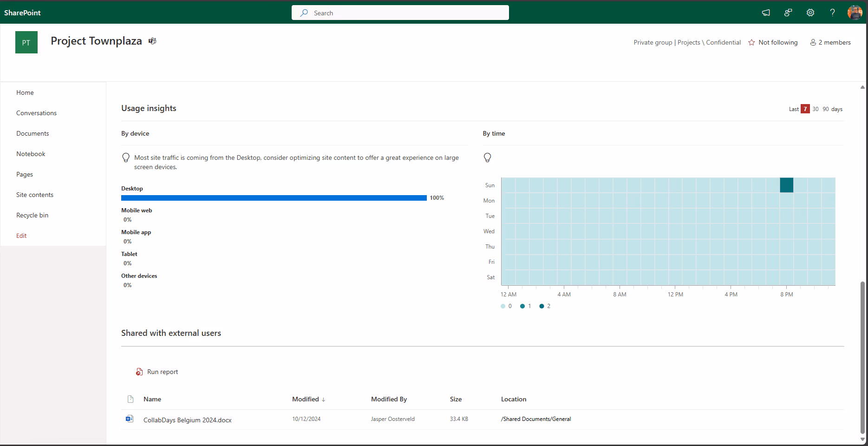The height and width of the screenshot is (446, 868).
Task: Click the Teams icon beside Project Townplaza
Action: [x=152, y=41]
